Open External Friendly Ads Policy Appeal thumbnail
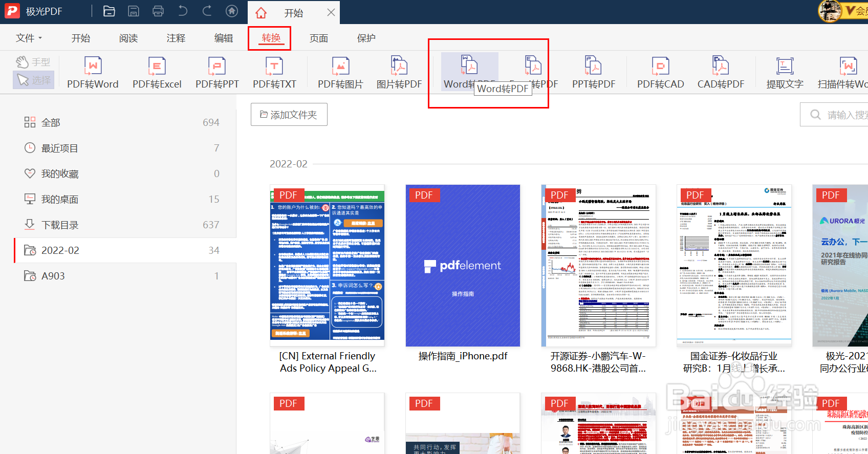Screen dimensions: 868x454 tap(327, 266)
